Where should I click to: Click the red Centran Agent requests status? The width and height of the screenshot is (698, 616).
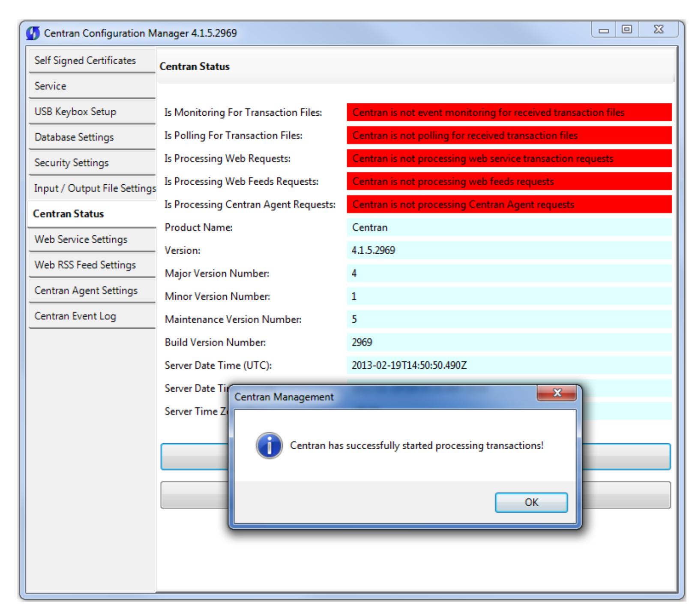coord(509,204)
